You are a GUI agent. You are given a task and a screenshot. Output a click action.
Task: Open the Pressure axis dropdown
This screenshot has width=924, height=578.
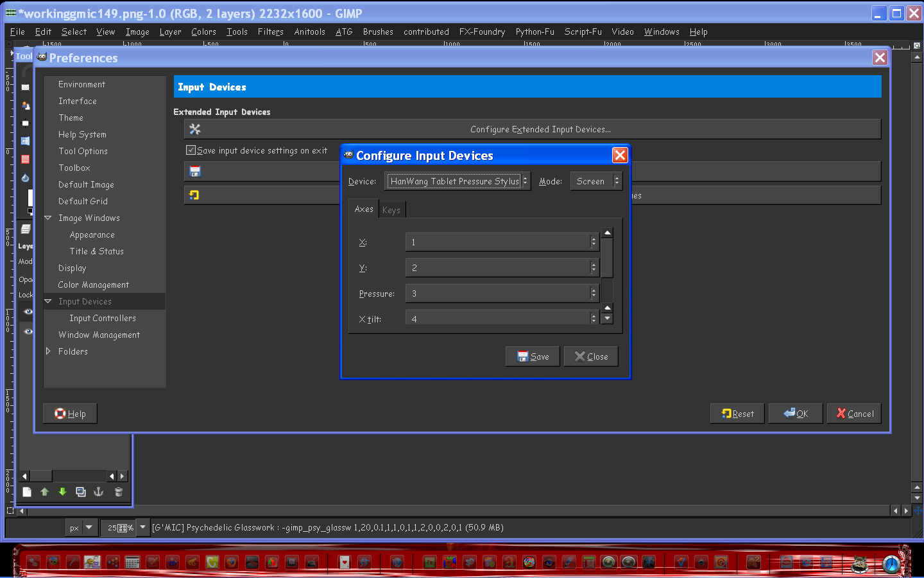502,293
